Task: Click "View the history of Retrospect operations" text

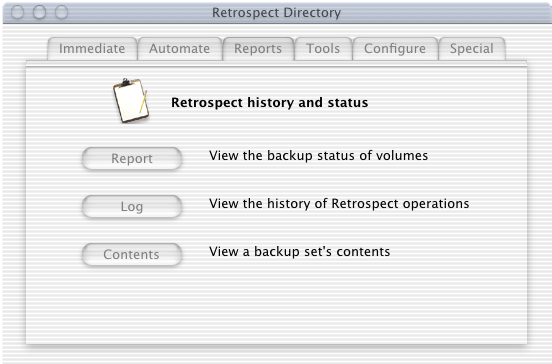Action: [339, 203]
